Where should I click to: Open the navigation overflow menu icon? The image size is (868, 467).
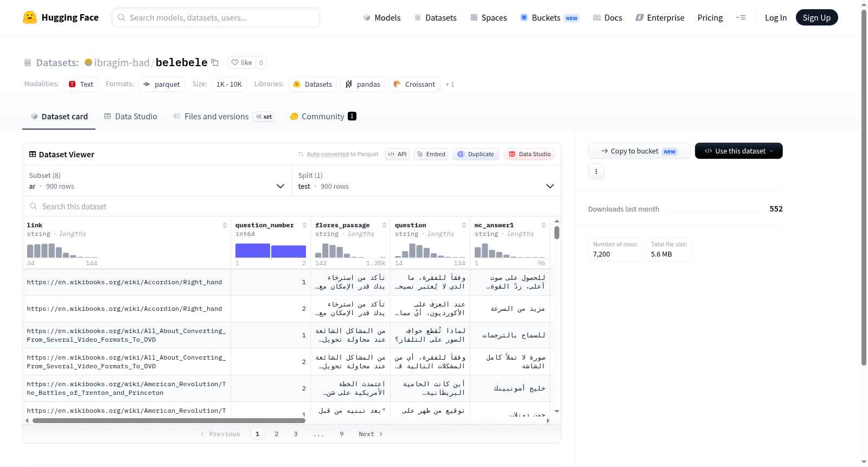pos(741,17)
